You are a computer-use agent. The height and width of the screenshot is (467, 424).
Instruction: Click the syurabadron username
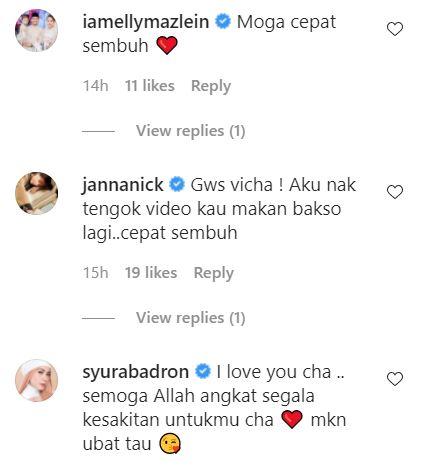(x=135, y=372)
